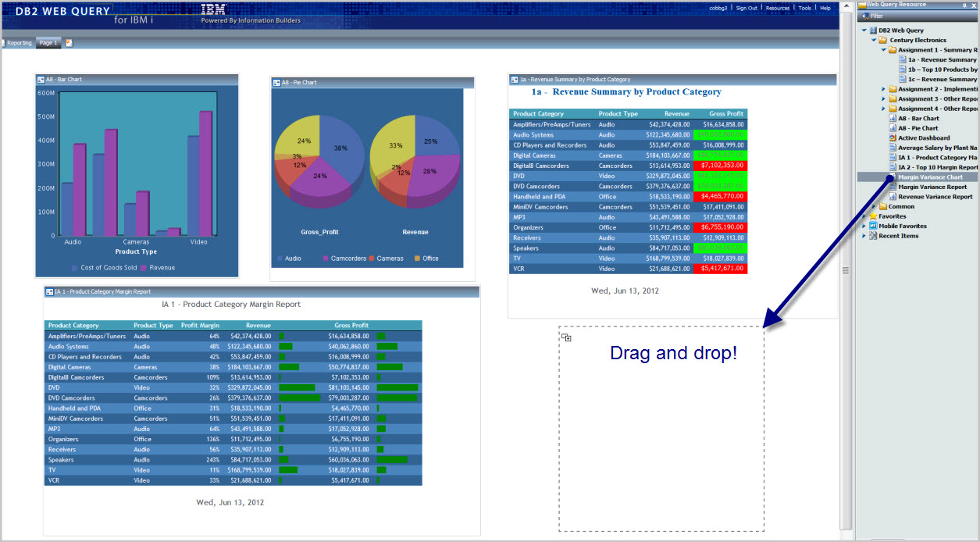Click the 28% slice of the Revenue pie

(x=432, y=172)
